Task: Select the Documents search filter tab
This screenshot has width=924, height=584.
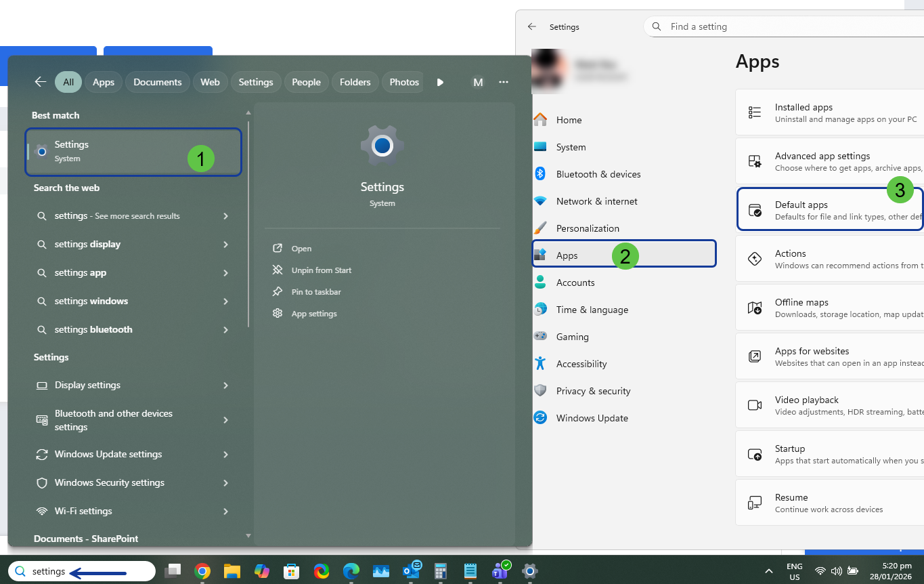Action: [x=157, y=82]
